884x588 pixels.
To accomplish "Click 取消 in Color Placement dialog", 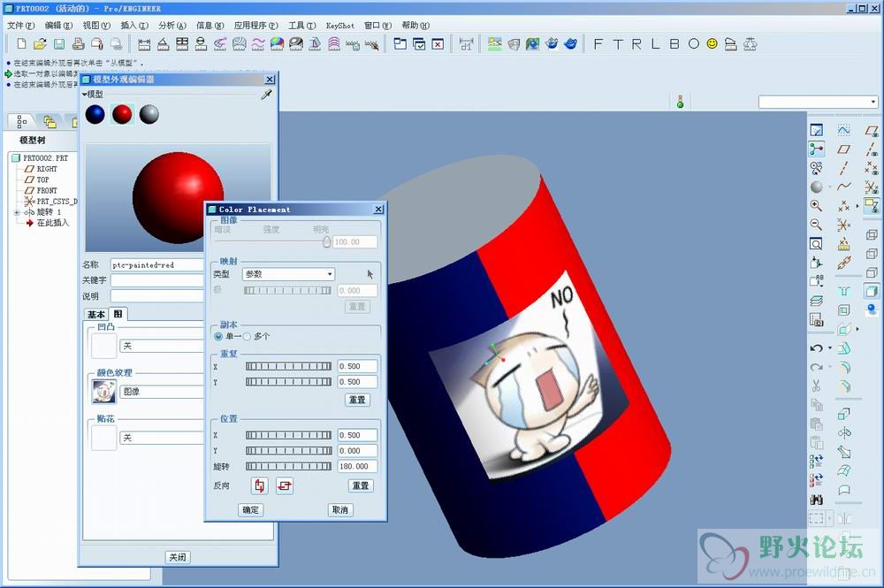I will (x=340, y=509).
